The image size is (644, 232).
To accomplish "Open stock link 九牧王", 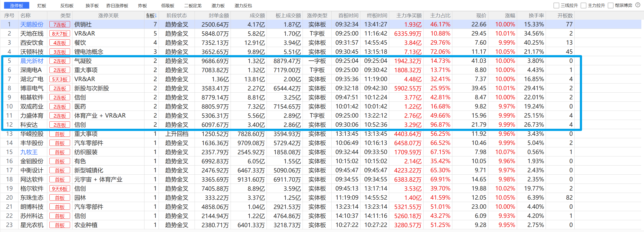I will click(29, 152).
